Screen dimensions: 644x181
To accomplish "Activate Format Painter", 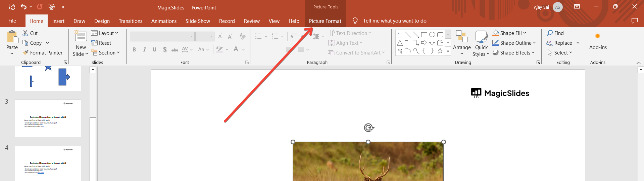I will coord(43,52).
